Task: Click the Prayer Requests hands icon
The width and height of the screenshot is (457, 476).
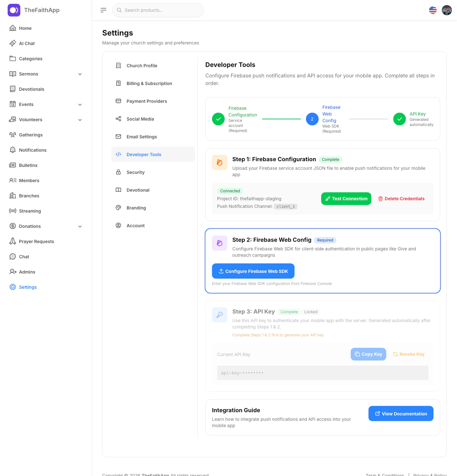Action: pos(13,241)
